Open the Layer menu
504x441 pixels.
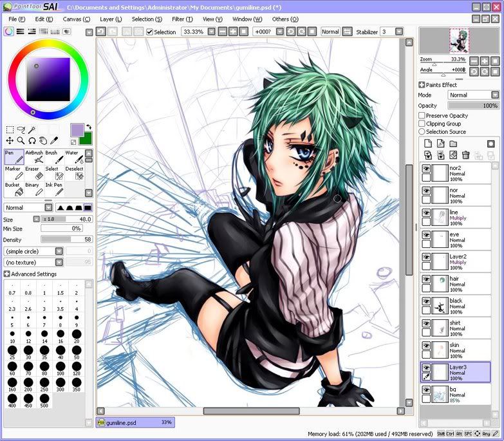(111, 19)
